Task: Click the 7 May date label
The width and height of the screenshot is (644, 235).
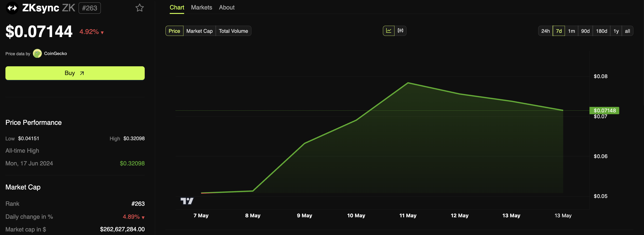Action: coord(201,215)
